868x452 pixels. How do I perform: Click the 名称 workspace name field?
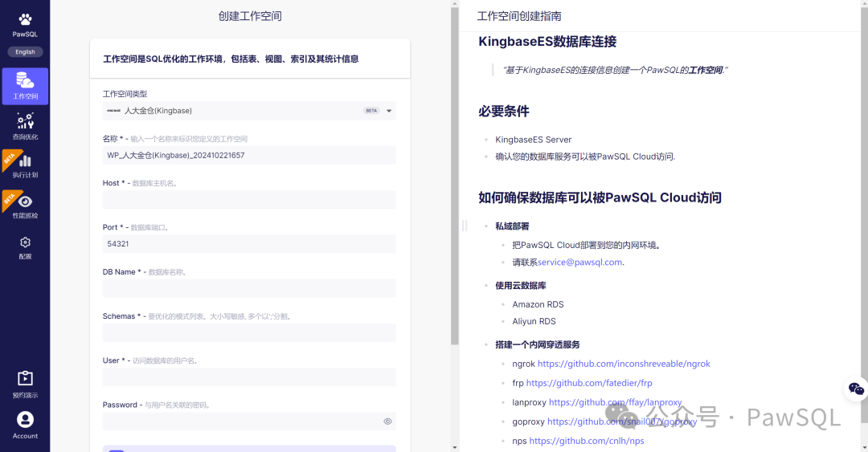pyautogui.click(x=249, y=156)
